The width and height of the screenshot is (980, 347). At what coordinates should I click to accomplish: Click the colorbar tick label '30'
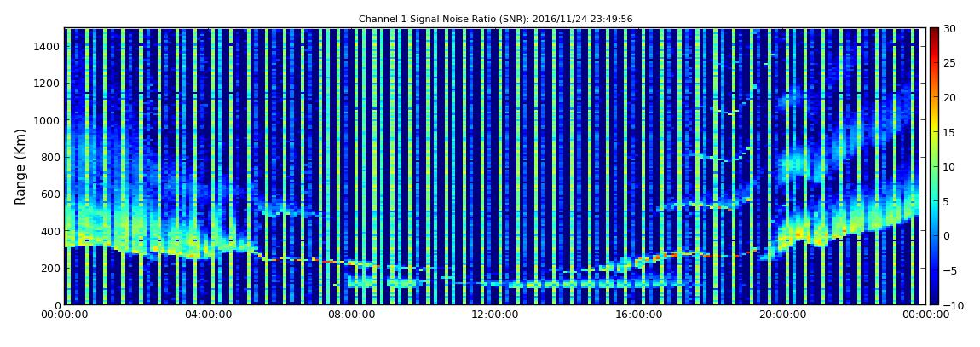[949, 29]
